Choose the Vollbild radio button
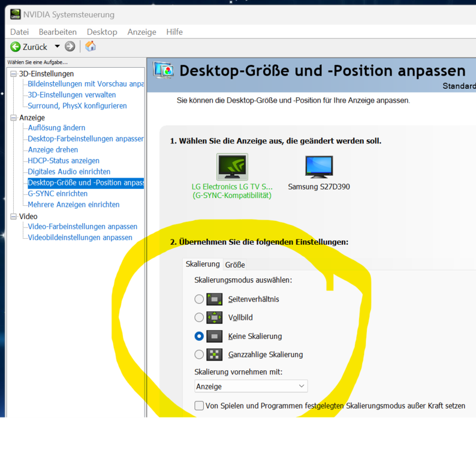The height and width of the screenshot is (450, 476). [199, 317]
